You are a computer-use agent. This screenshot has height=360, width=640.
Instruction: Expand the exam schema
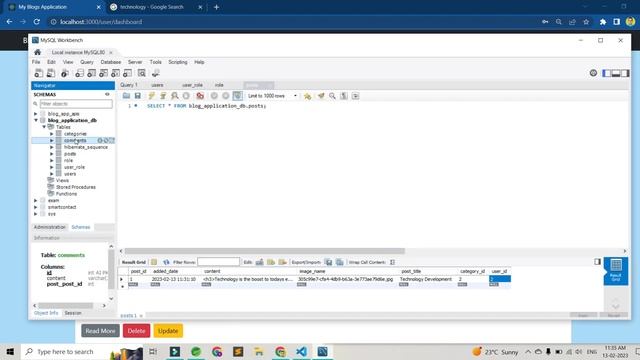pos(36,200)
